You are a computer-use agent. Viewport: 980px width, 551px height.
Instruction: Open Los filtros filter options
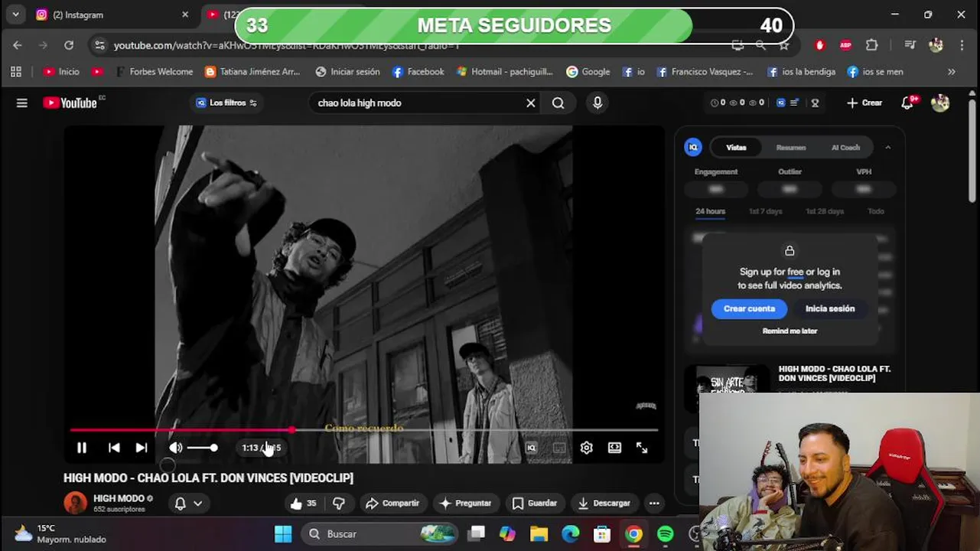click(226, 103)
